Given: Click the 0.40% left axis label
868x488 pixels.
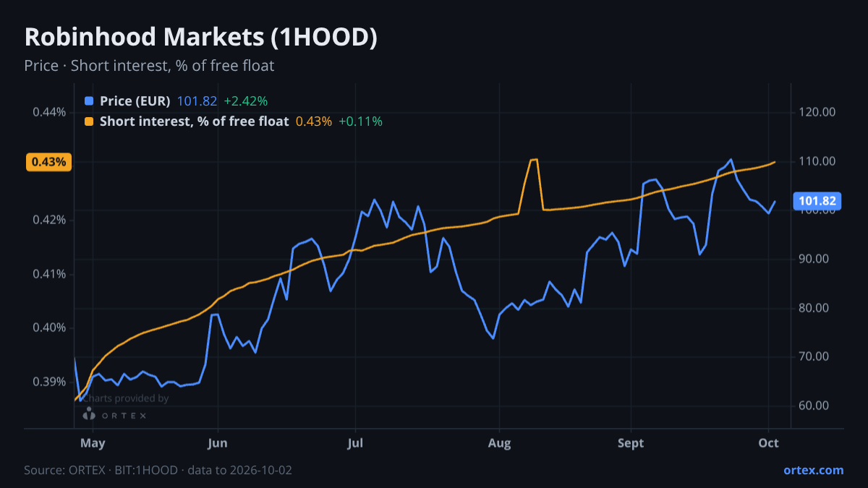Looking at the screenshot, I should [x=49, y=328].
